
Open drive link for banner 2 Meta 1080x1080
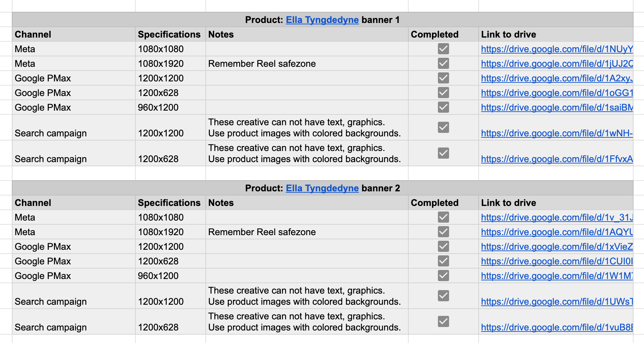tap(557, 217)
